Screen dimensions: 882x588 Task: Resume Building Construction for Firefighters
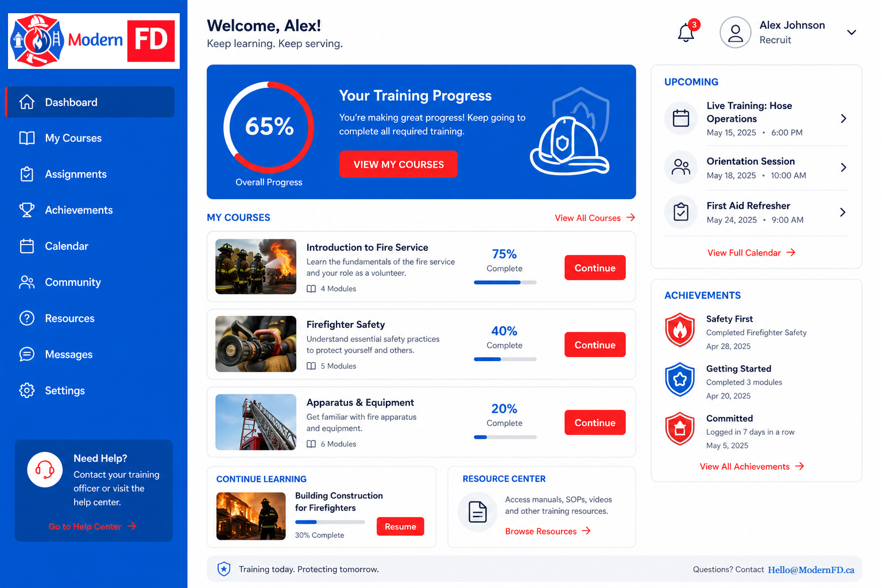[x=400, y=527]
